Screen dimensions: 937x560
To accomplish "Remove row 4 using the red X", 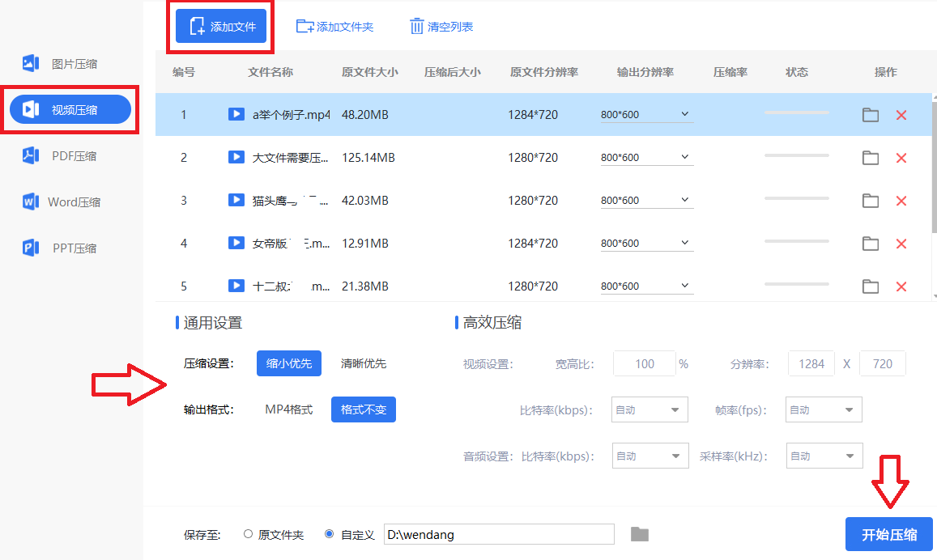I will pyautogui.click(x=901, y=244).
